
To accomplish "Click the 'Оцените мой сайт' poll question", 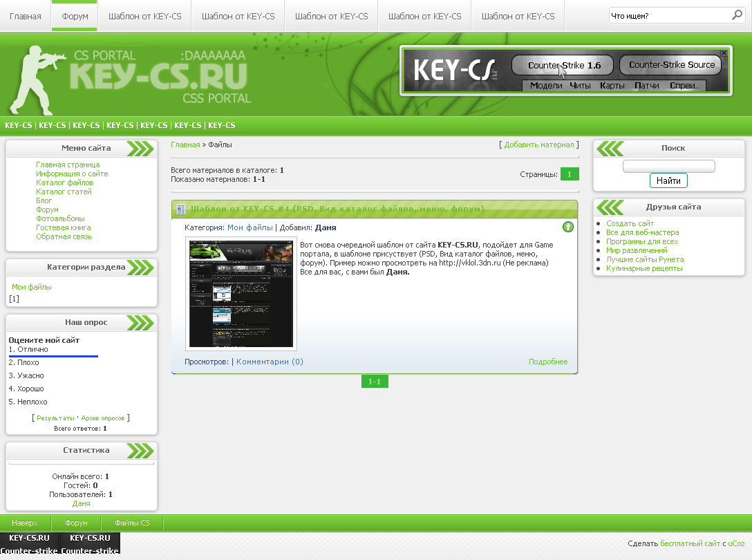I will click(44, 340).
